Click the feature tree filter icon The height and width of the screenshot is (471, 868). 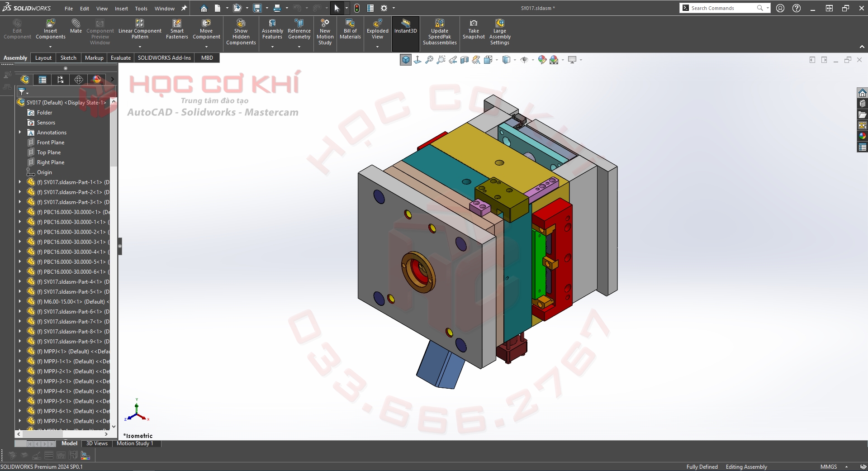coord(22,92)
